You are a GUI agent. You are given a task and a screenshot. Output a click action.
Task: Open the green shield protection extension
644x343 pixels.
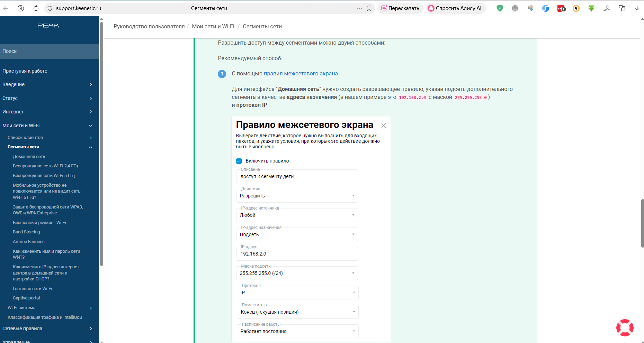500,8
